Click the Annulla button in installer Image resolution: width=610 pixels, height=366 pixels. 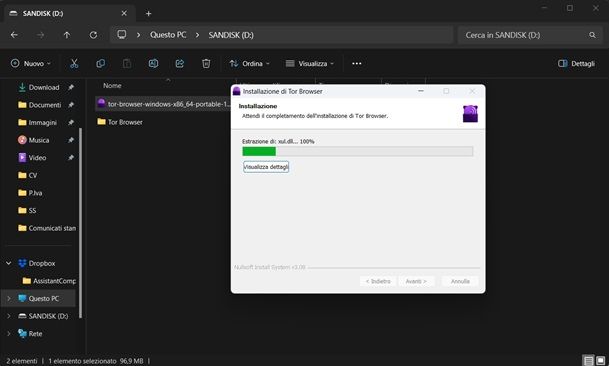point(460,281)
